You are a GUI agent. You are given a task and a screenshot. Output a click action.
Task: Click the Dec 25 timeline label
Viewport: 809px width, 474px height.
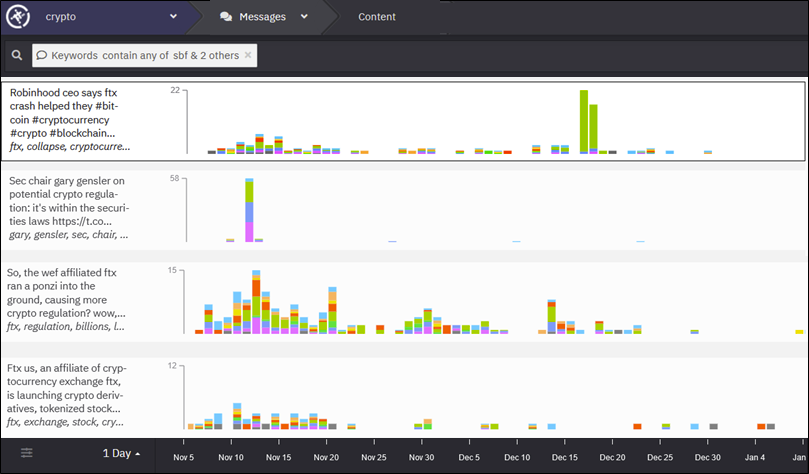point(660,457)
